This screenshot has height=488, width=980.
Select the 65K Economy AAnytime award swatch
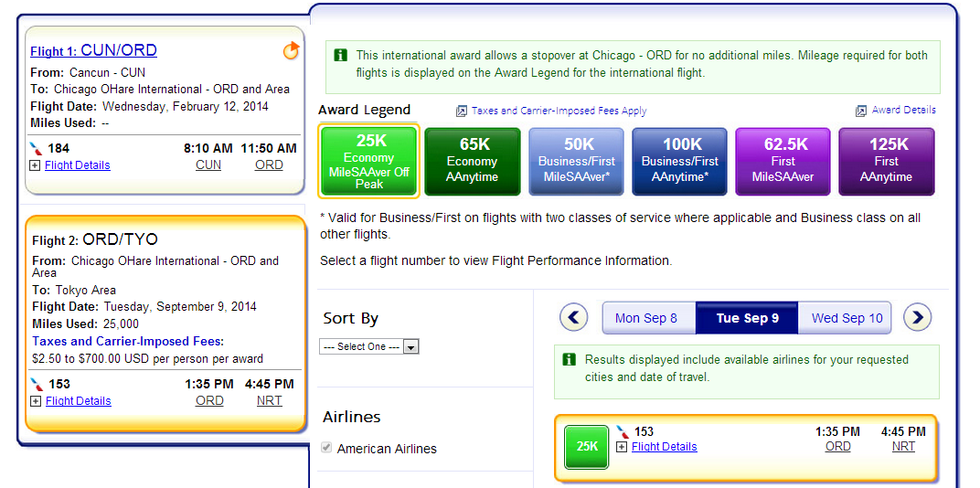click(x=473, y=162)
